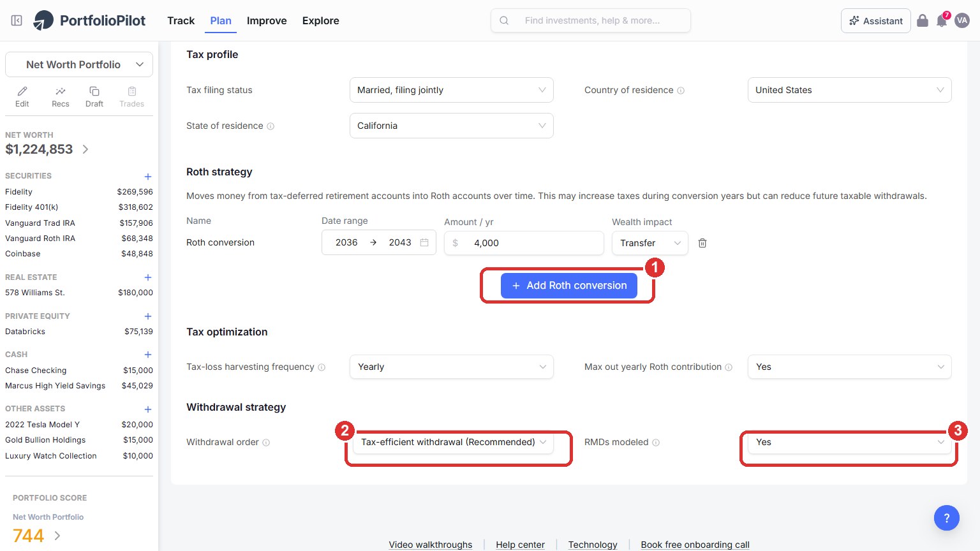Add a new Cash account
The height and width of the screenshot is (551, 980).
[x=148, y=355]
